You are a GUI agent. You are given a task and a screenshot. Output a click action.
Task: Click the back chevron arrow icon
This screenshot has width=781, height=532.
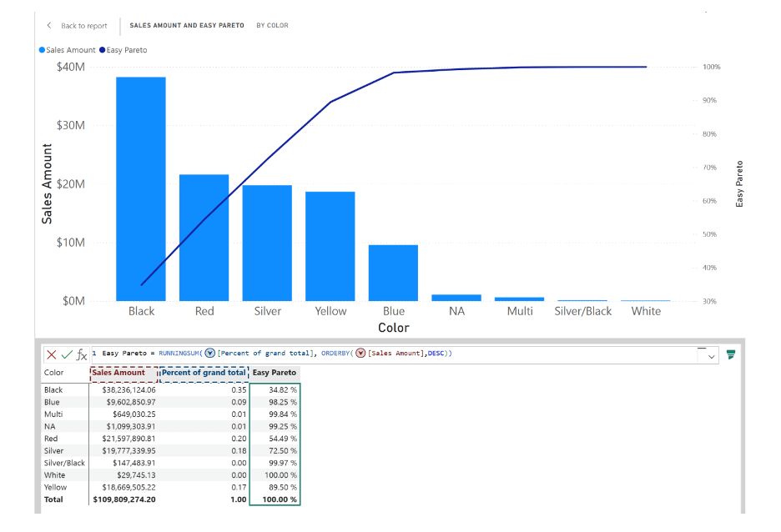pyautogui.click(x=49, y=26)
